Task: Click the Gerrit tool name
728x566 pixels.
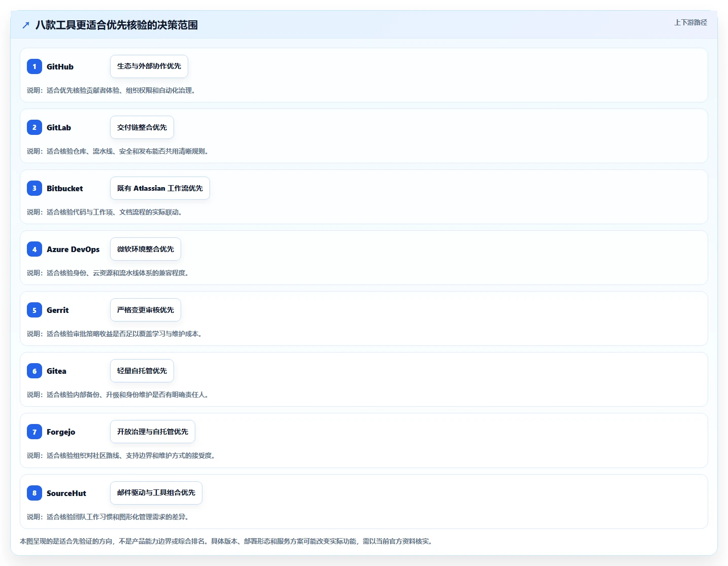Action: coord(58,310)
